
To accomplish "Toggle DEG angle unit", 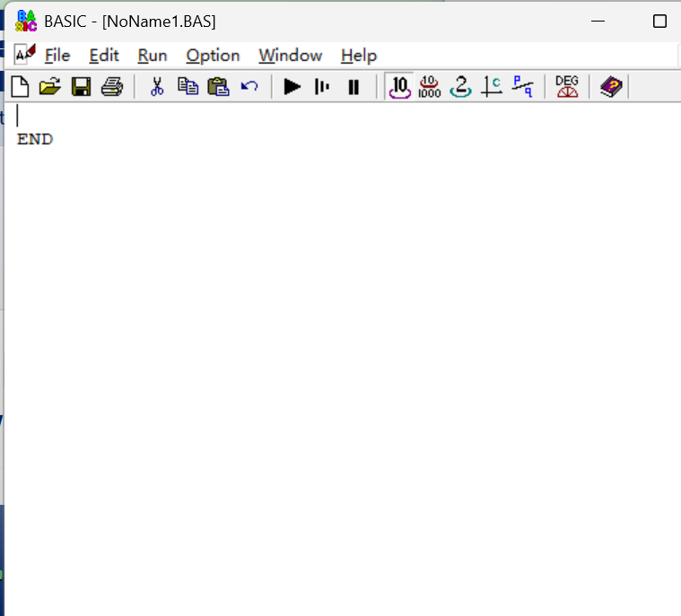I will pyautogui.click(x=567, y=86).
